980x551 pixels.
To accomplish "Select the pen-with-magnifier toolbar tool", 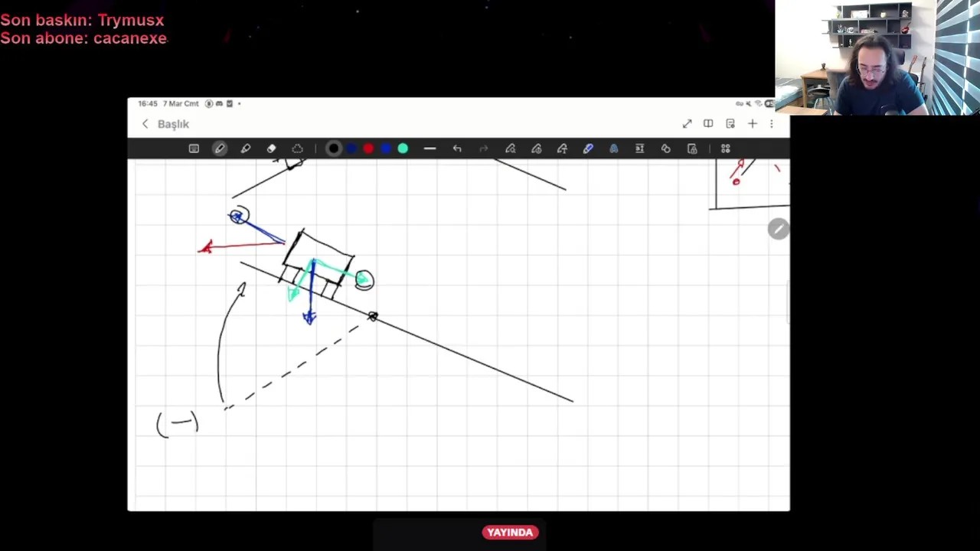I will [511, 148].
